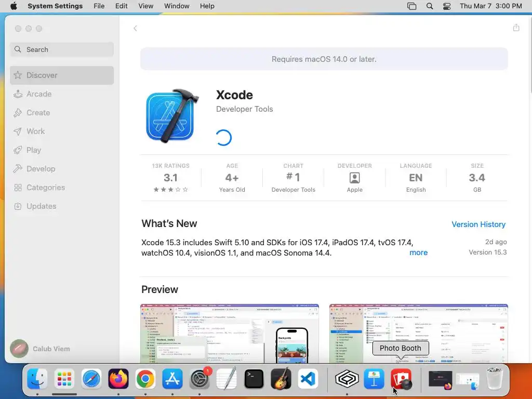
Task: Click the 3.4 GB size stat
Action: click(477, 178)
